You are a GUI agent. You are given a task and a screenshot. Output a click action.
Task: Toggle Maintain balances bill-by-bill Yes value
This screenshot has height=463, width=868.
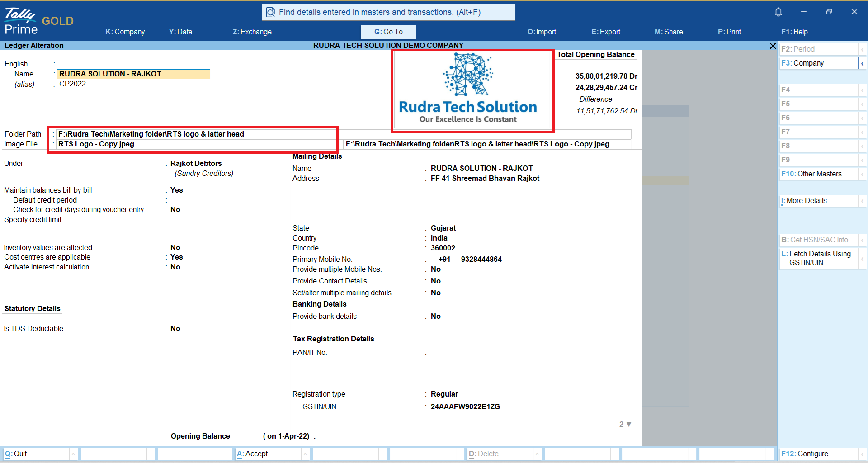pyautogui.click(x=177, y=190)
